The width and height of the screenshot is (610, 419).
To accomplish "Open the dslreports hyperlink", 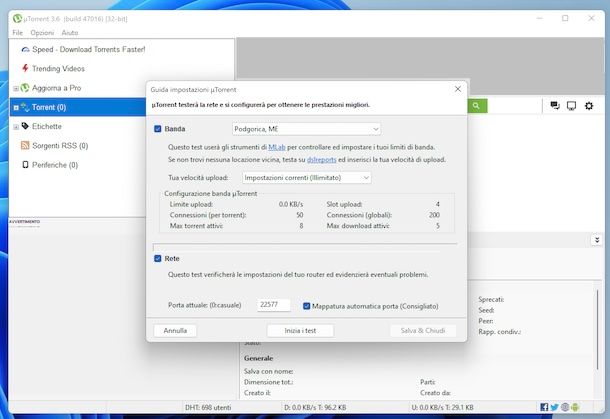I will click(x=321, y=160).
